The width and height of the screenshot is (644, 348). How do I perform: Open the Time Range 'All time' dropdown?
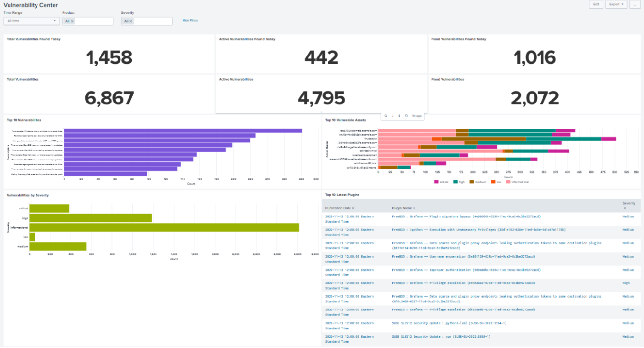click(x=31, y=21)
